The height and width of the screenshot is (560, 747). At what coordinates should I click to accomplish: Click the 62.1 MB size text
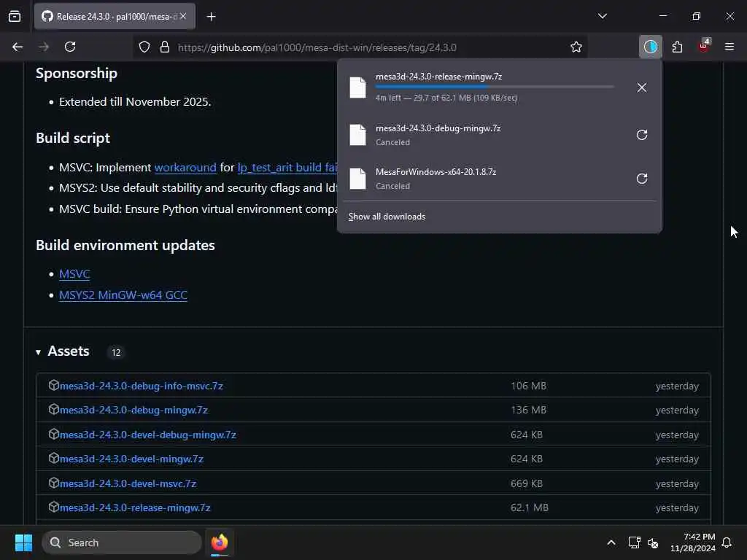point(530,508)
